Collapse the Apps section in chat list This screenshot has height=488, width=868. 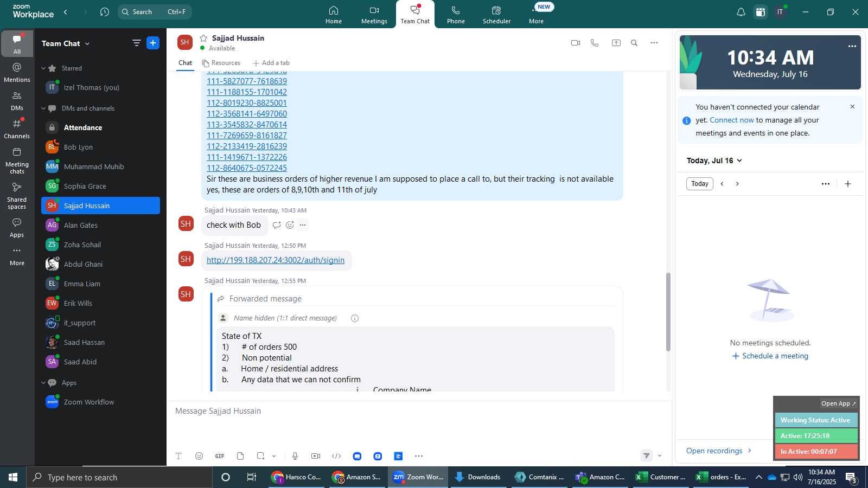(43, 383)
